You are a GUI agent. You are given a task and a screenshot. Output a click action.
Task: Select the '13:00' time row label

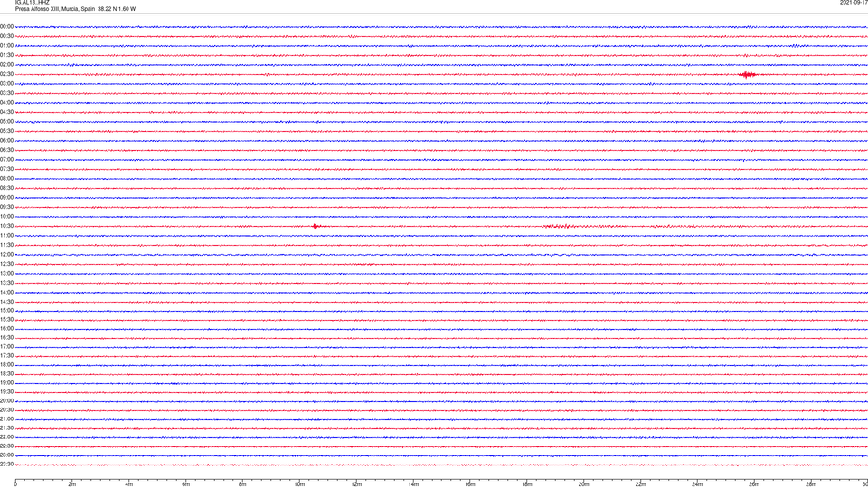pos(6,273)
